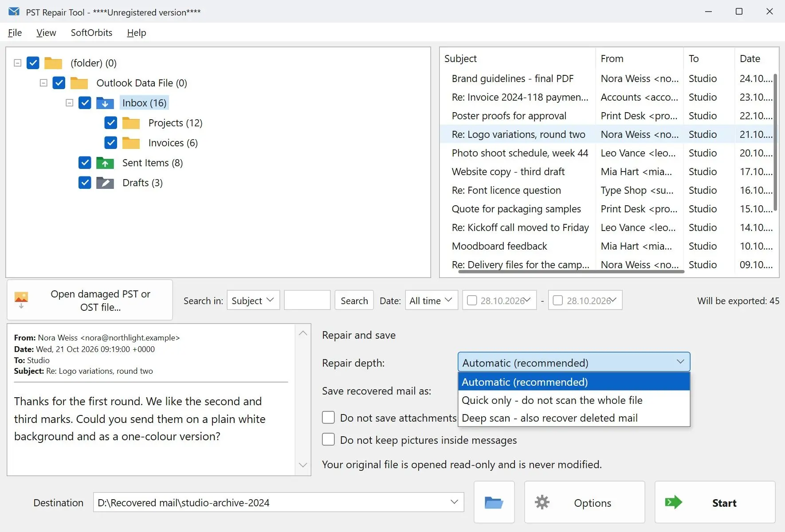Click the Invoices folder icon

pyautogui.click(x=131, y=143)
